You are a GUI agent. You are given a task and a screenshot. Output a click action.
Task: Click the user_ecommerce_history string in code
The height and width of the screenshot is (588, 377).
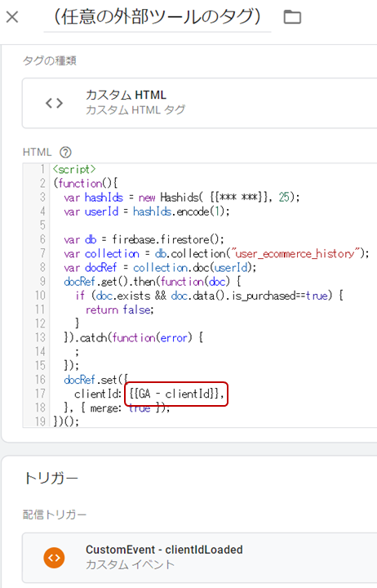point(296,254)
